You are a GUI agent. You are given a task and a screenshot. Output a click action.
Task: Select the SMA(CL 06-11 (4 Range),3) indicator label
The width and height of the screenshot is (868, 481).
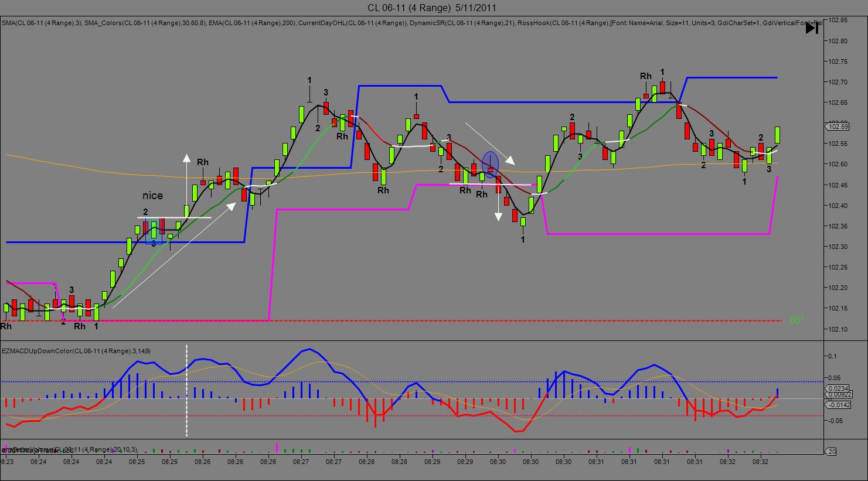[x=41, y=23]
